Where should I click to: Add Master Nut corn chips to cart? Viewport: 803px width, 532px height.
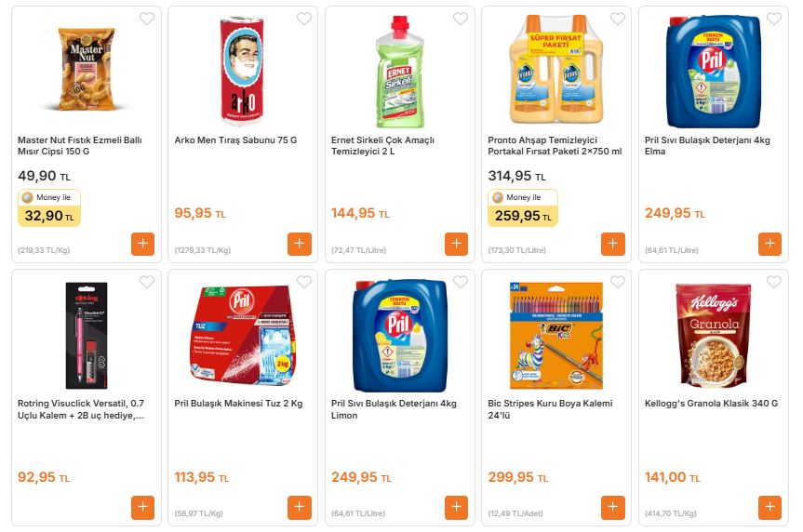pos(142,245)
